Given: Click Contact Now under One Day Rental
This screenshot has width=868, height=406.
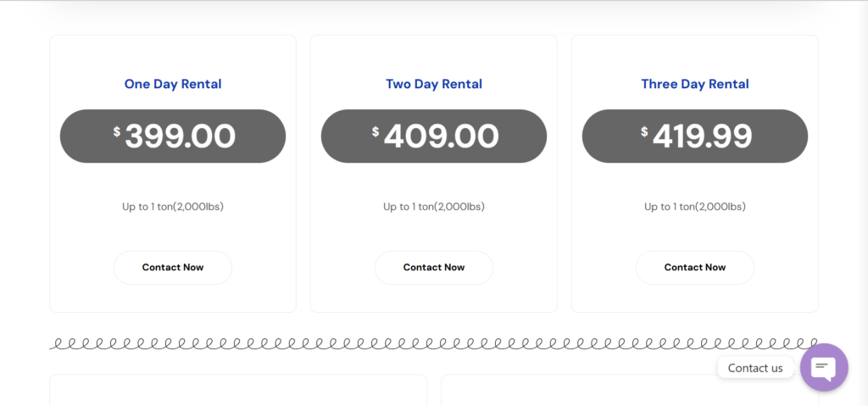Looking at the screenshot, I should (x=173, y=268).
